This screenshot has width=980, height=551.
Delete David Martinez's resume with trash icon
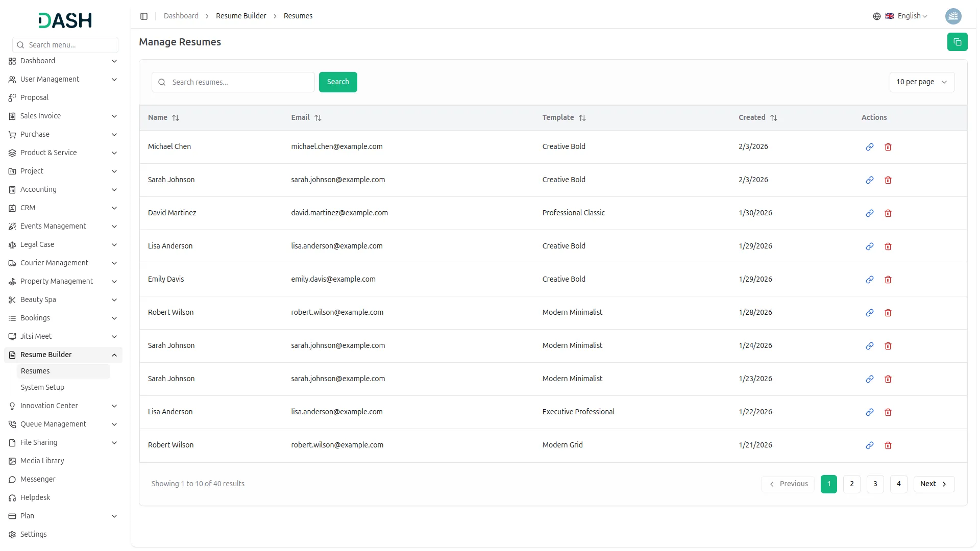(x=888, y=213)
